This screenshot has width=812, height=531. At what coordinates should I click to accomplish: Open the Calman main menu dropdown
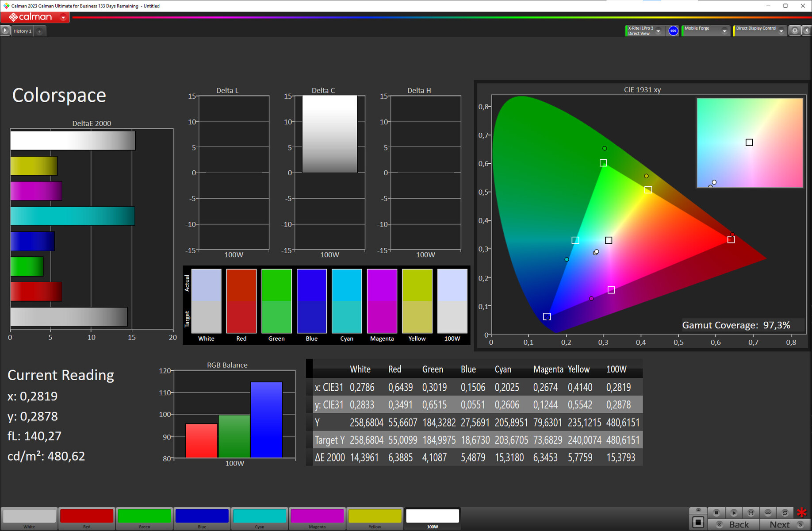63,17
